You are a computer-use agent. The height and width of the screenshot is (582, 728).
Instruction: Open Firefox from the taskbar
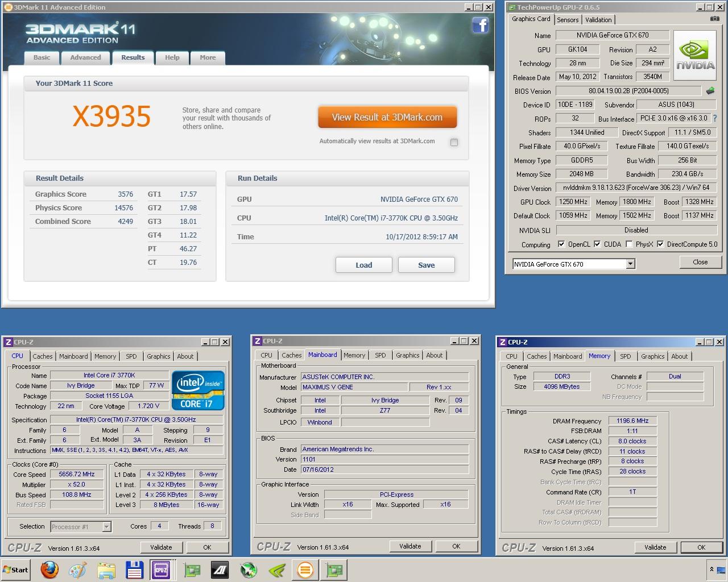[x=49, y=569]
